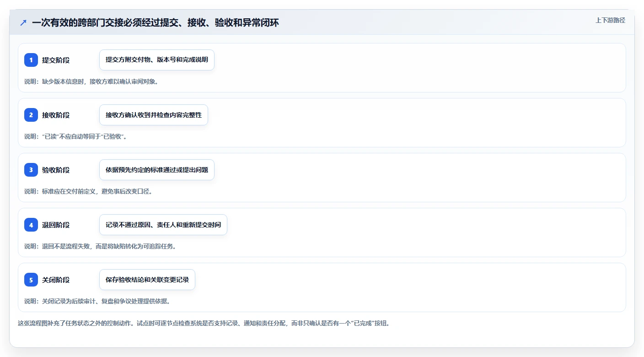
Task: Click the 接收方确认收到并检查内容完整性 box
Action: click(x=154, y=115)
